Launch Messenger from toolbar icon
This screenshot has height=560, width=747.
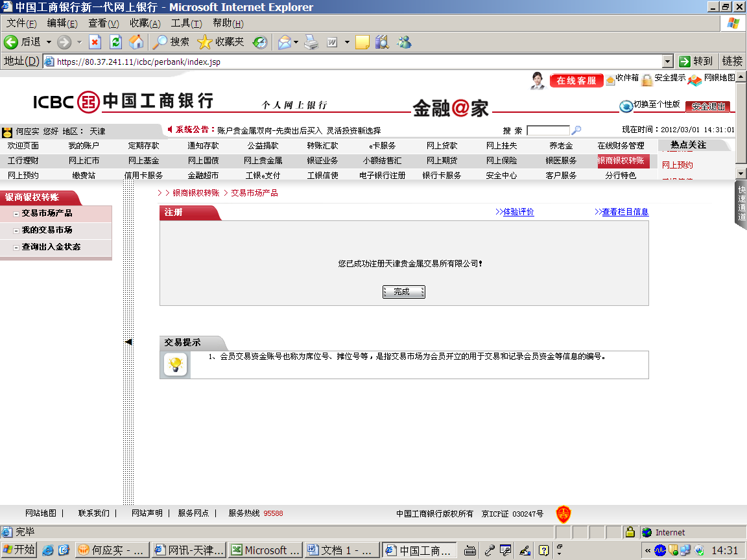[404, 42]
